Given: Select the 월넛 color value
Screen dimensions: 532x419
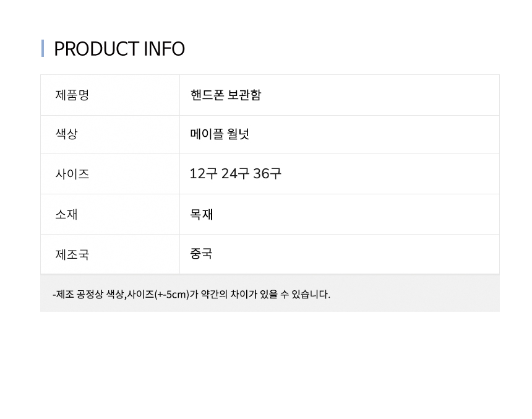Looking at the screenshot, I should [x=239, y=134].
